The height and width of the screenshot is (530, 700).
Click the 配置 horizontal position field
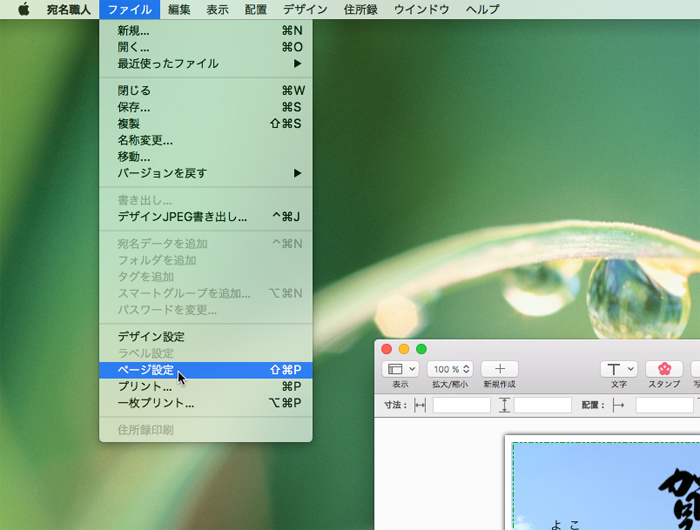663,405
